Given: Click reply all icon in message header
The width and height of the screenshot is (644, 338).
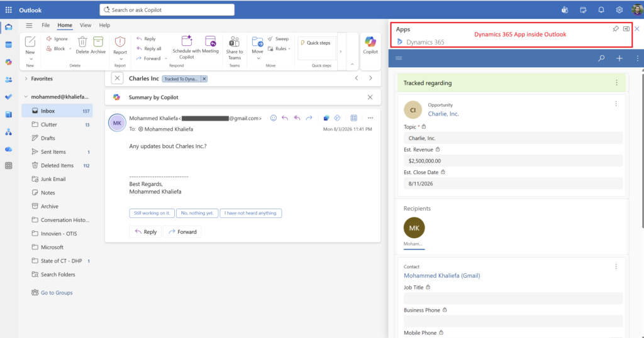Looking at the screenshot, I should coord(297,118).
